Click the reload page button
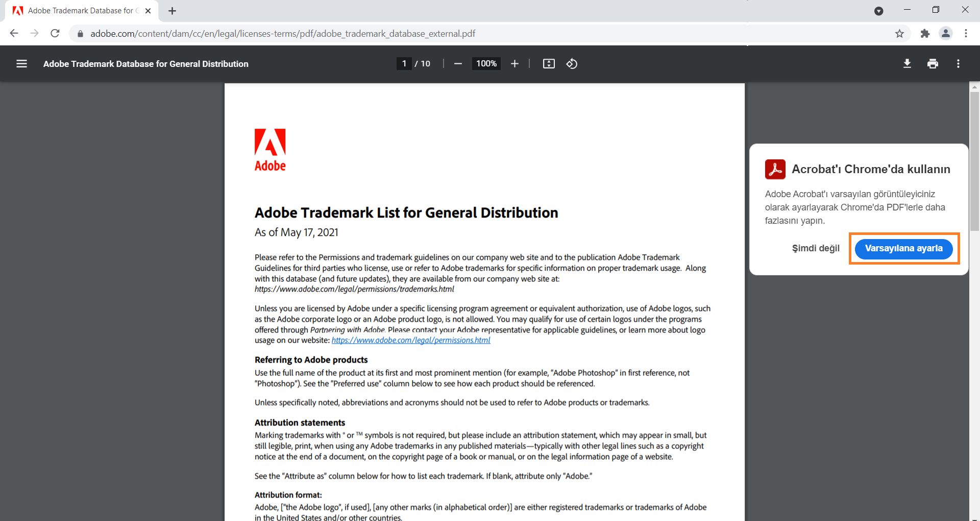The height and width of the screenshot is (521, 980). point(55,33)
